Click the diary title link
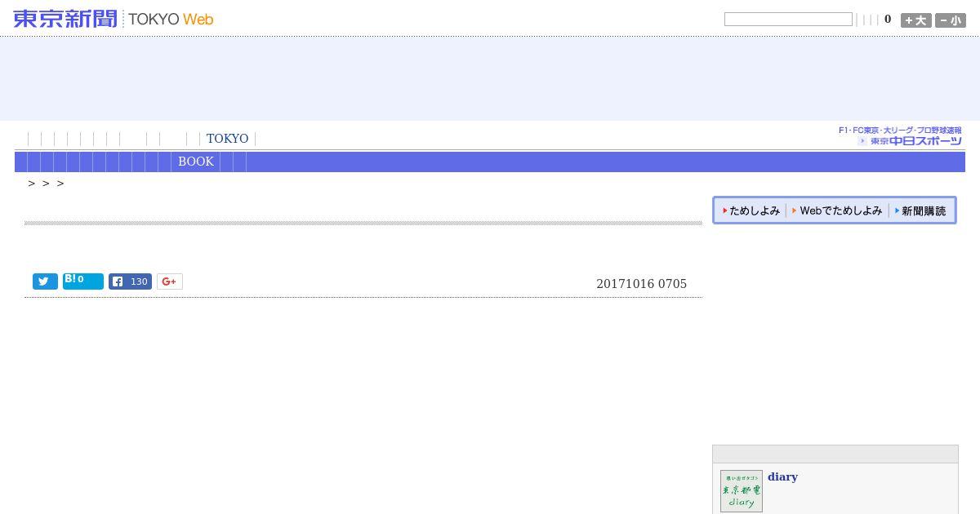 782,476
